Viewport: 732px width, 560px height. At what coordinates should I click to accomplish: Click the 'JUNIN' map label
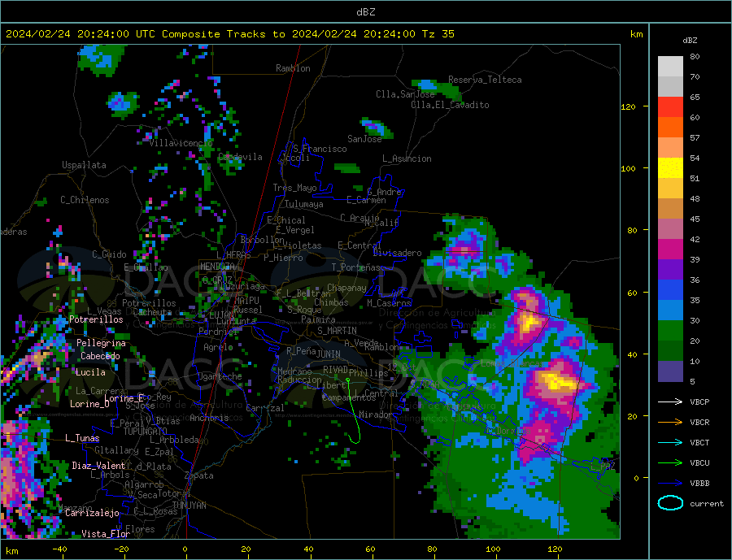(x=329, y=354)
